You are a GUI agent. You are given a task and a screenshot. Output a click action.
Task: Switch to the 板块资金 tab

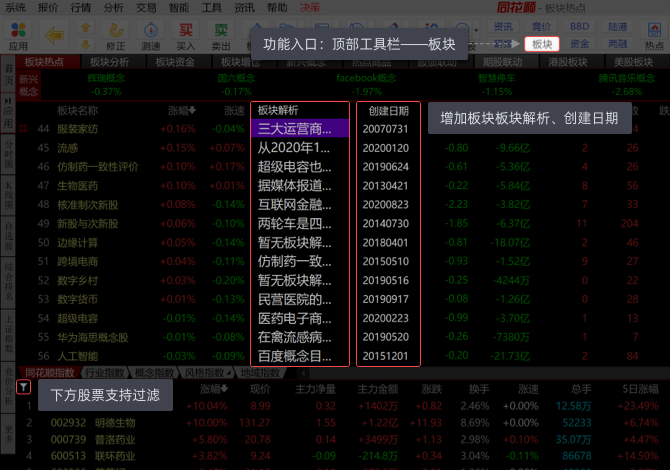coord(175,62)
